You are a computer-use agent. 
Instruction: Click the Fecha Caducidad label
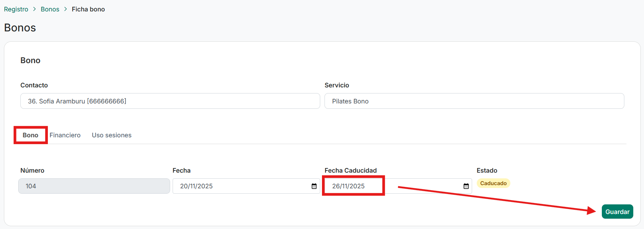point(351,171)
